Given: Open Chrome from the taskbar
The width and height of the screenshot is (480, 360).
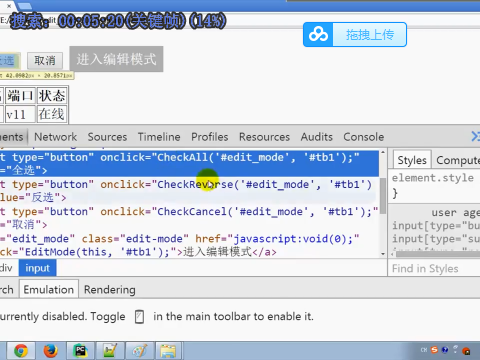Looking at the screenshot, I should 21,351.
